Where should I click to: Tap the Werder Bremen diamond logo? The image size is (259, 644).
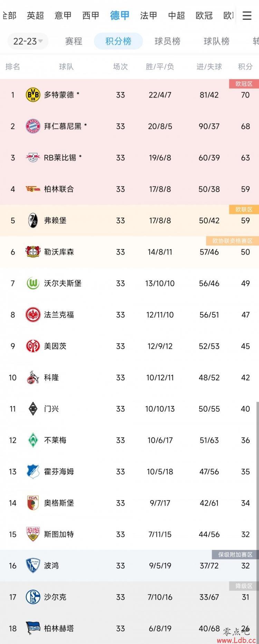click(x=33, y=440)
